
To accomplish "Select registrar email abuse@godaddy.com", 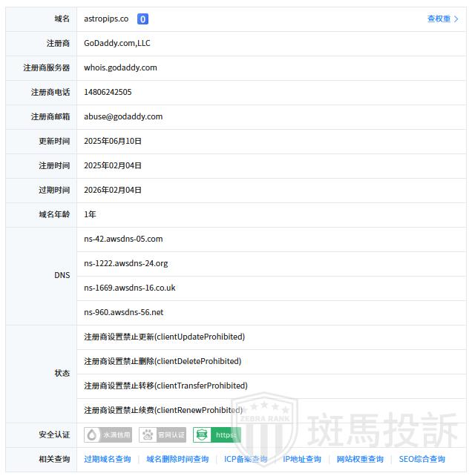I will pos(123,116).
